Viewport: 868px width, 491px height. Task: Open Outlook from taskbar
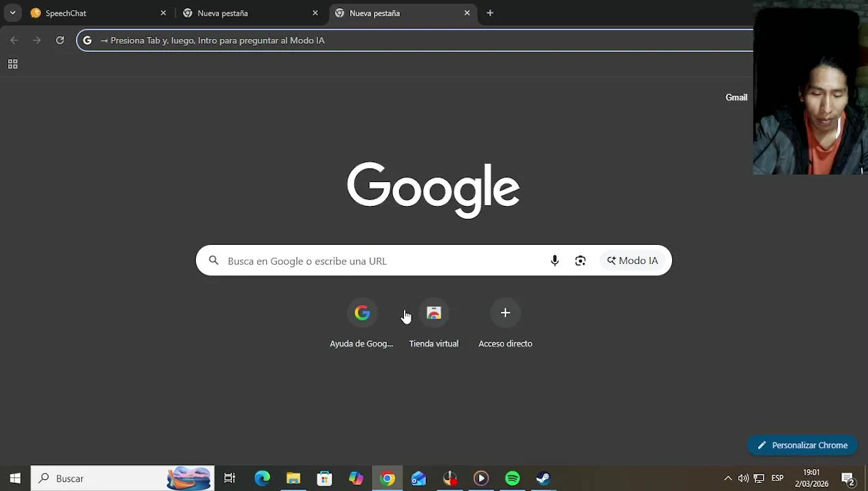(x=419, y=479)
